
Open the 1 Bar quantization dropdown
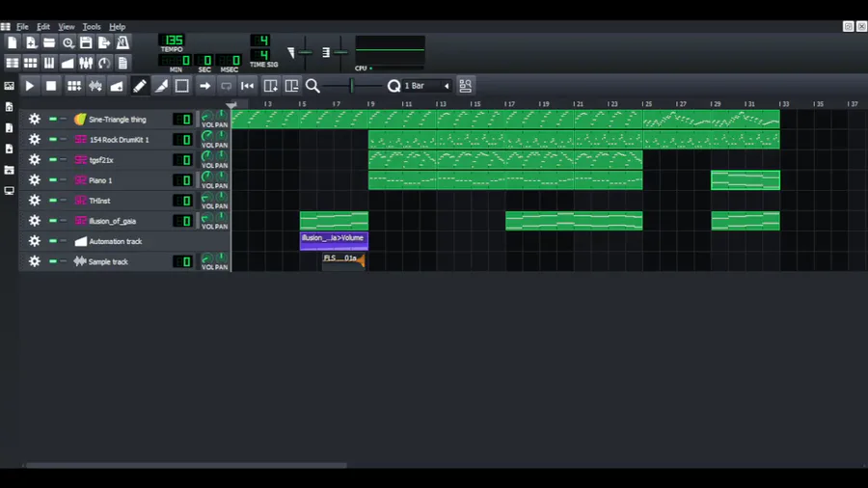point(426,86)
